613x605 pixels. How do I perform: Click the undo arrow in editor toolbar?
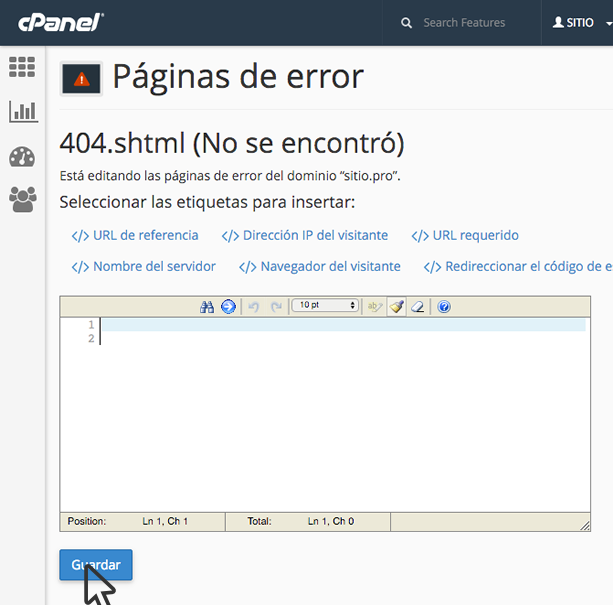254,306
